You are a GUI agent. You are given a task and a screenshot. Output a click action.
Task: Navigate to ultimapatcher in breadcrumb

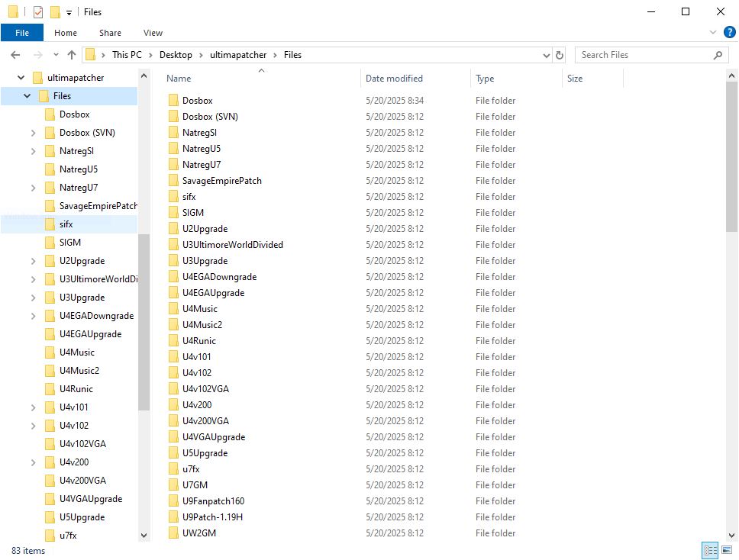(238, 55)
